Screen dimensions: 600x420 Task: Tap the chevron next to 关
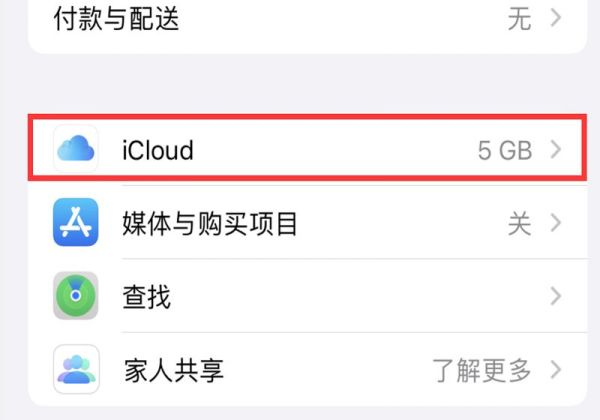tap(556, 223)
